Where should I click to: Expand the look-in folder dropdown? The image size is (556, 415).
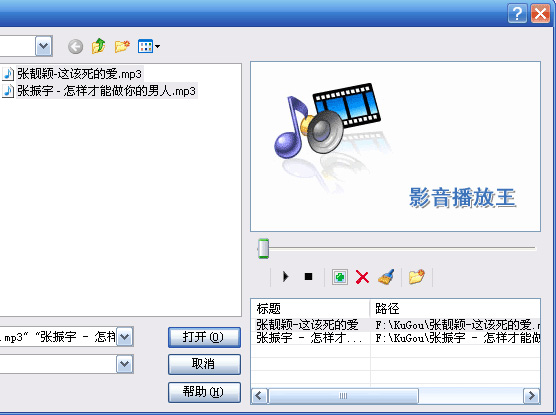(44, 46)
